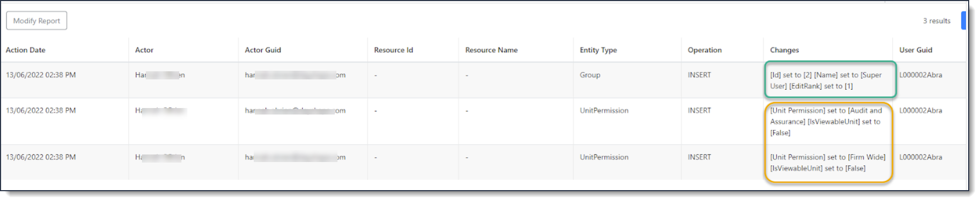The width and height of the screenshot is (980, 202).
Task: Click the Resource Name column header
Action: tap(491, 50)
